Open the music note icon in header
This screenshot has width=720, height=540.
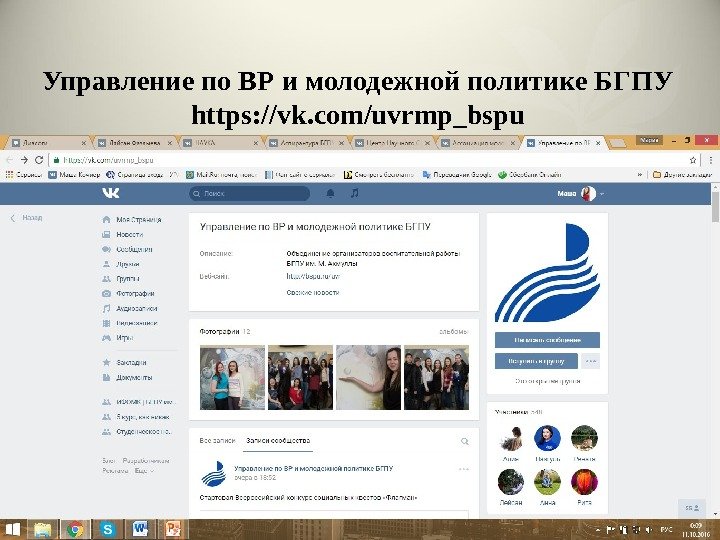tap(354, 193)
